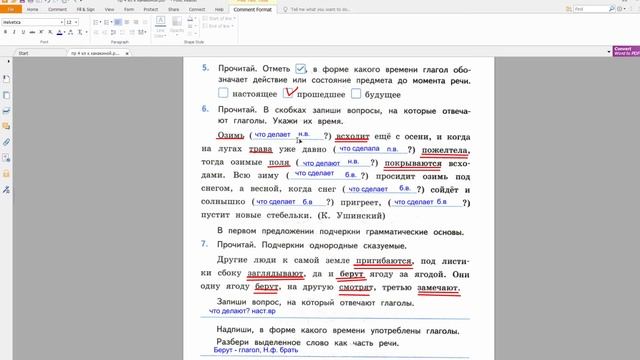The image size is (640, 360).
Task: Open the Fields panel icon in sidebar
Action: (x=6, y=158)
